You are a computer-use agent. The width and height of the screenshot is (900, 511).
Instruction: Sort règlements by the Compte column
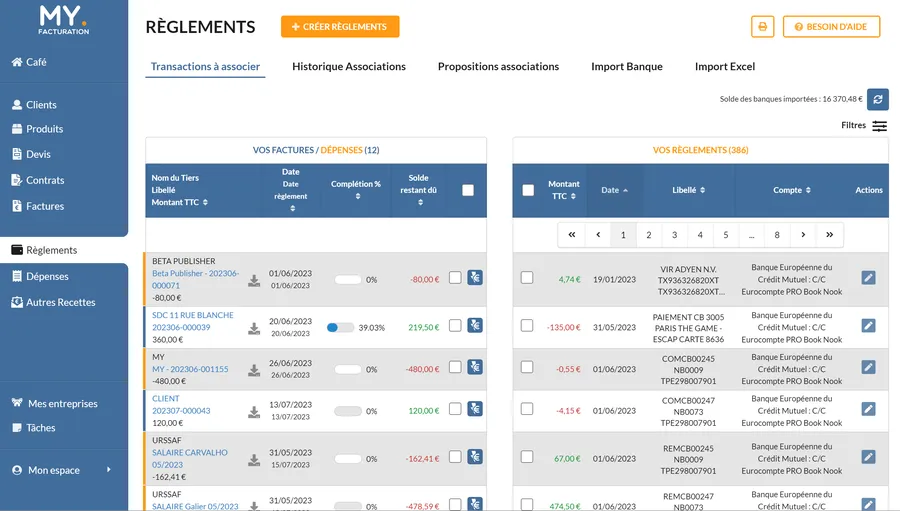792,190
